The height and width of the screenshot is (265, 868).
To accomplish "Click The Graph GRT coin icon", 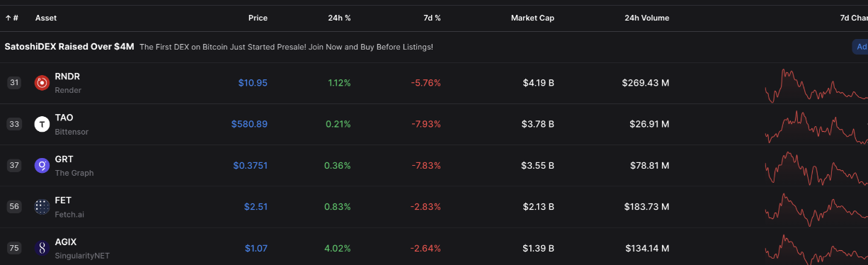I will click(42, 166).
